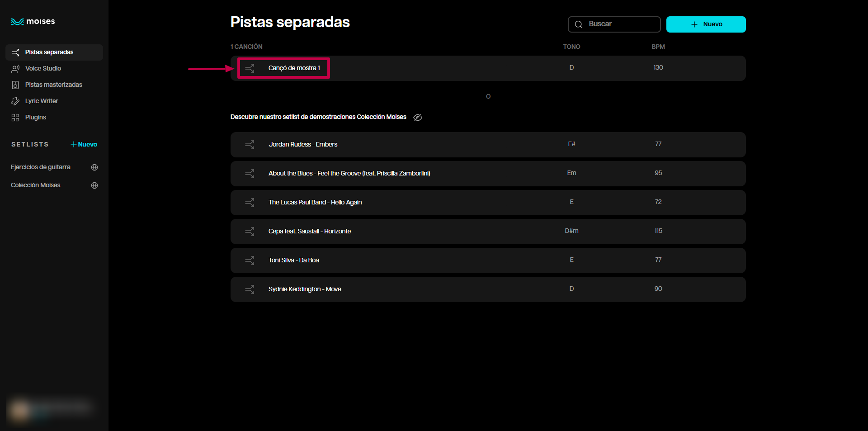Click track icon for Hello Again
The width and height of the screenshot is (868, 431).
[250, 203]
